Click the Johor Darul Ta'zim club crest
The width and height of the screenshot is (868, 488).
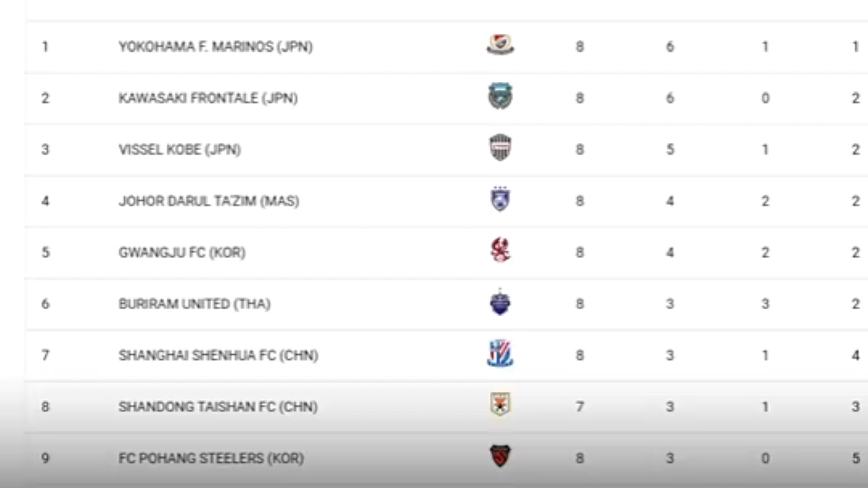500,199
